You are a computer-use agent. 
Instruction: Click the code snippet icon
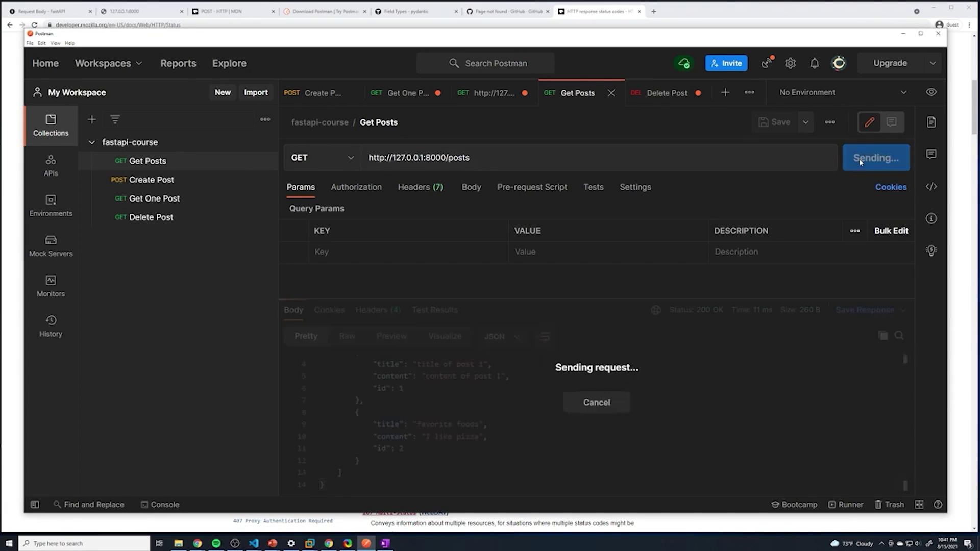pos(931,187)
